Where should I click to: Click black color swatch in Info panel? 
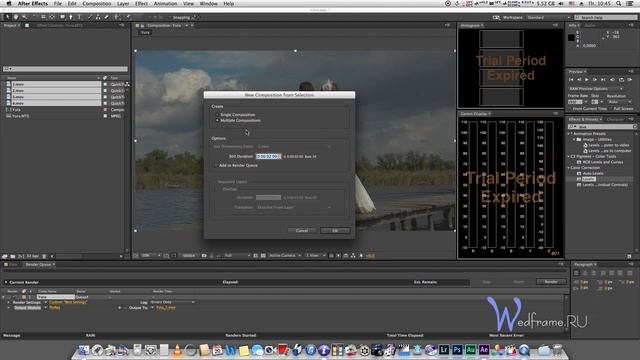pos(571,38)
